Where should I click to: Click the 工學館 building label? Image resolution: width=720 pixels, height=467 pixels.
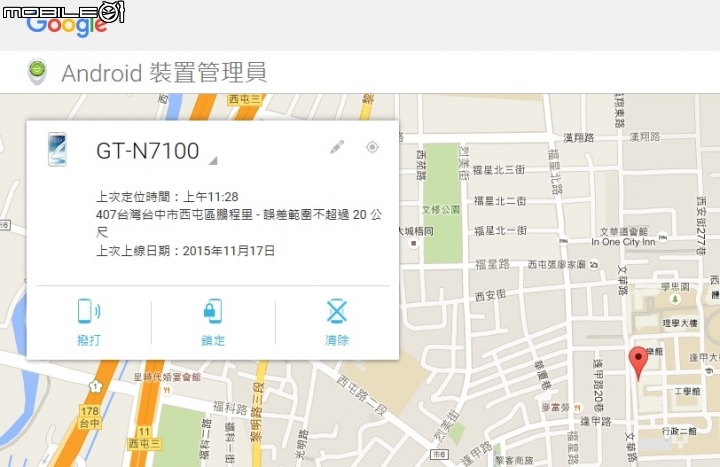click(x=687, y=391)
